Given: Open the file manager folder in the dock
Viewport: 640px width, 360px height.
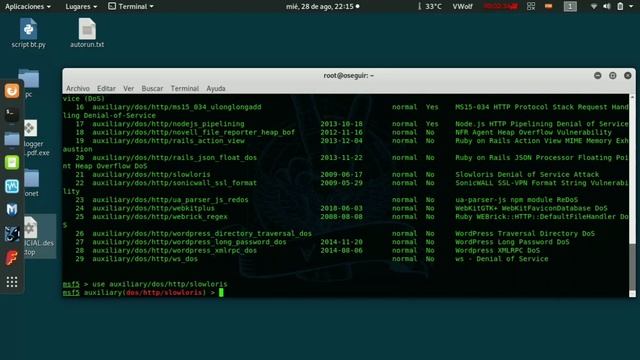Looking at the screenshot, I should point(12,139).
